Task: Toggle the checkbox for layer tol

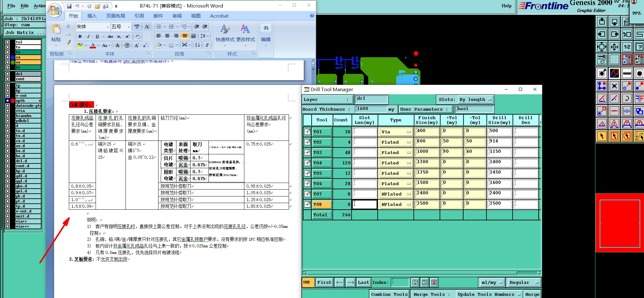Action: [8, 42]
